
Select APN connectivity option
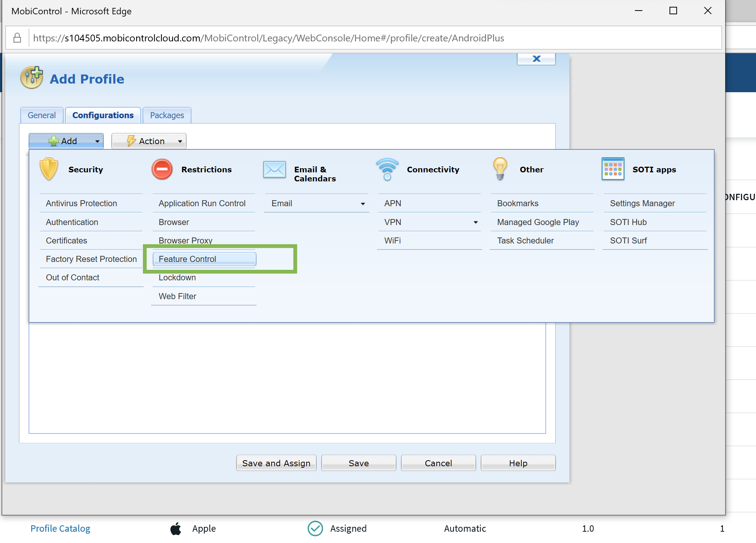coord(430,203)
